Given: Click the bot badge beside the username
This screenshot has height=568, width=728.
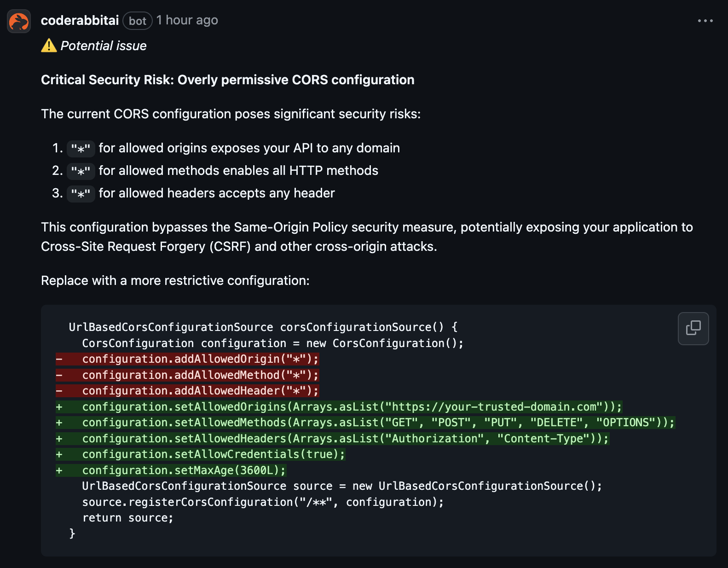Looking at the screenshot, I should (137, 21).
